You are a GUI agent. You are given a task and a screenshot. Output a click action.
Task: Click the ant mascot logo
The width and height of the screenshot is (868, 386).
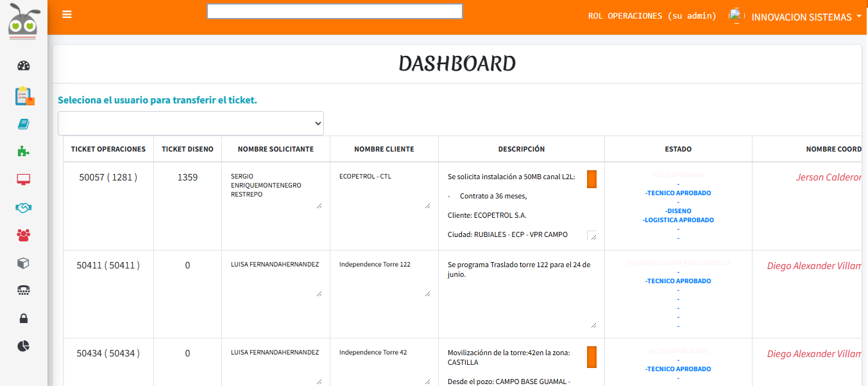click(x=24, y=21)
